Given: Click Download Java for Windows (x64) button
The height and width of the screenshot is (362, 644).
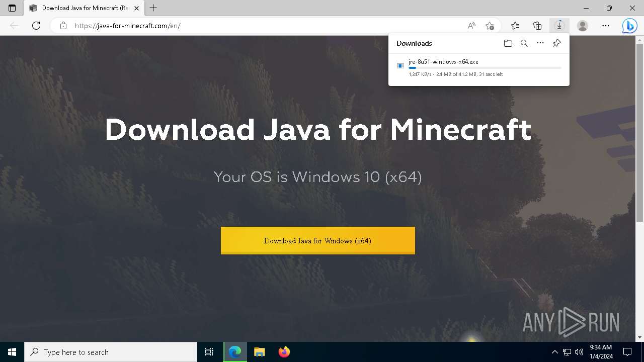Looking at the screenshot, I should pos(318,240).
